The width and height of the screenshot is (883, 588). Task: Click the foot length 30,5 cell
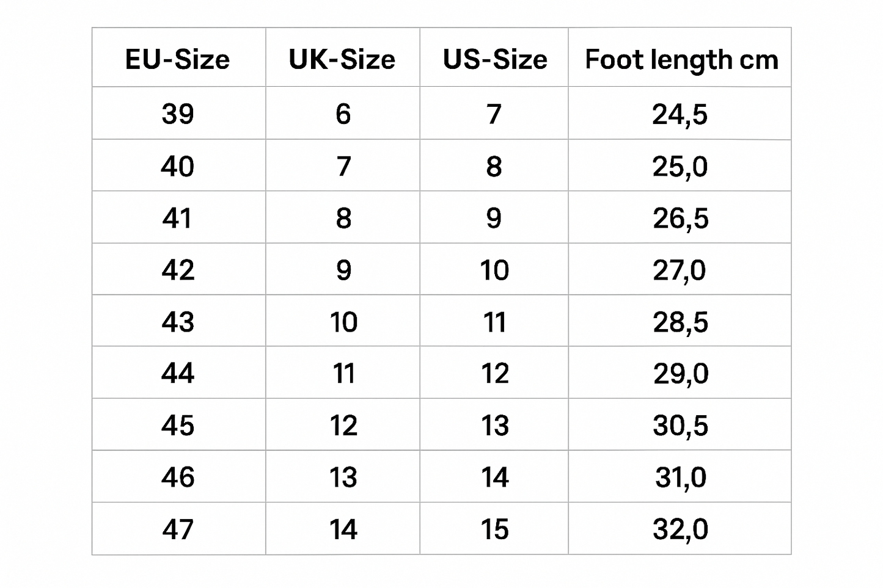tap(680, 426)
